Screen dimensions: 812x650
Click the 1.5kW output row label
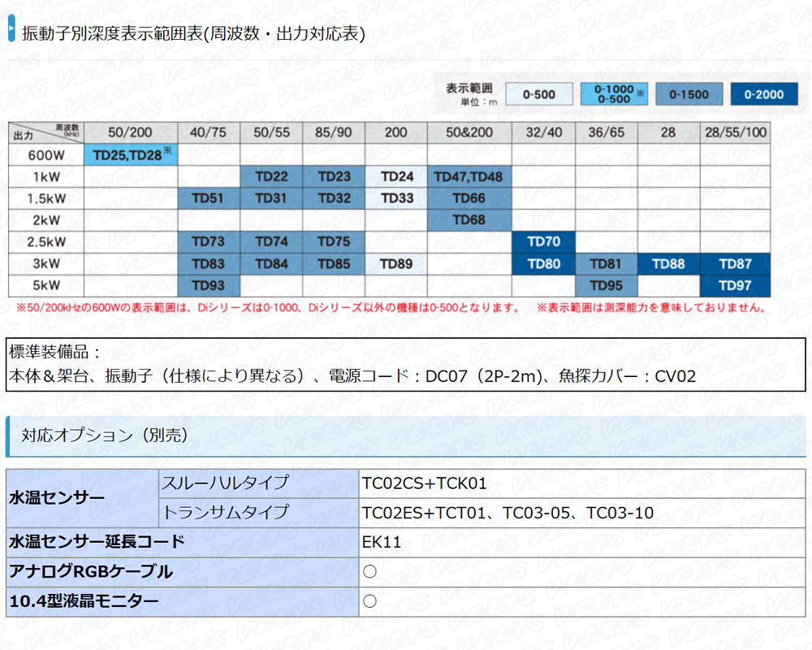(46, 199)
